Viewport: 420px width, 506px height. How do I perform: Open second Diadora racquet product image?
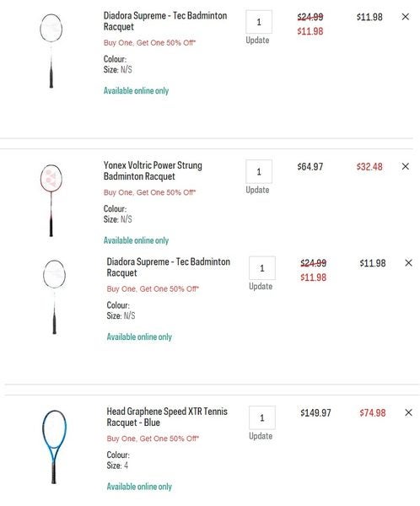(54, 297)
